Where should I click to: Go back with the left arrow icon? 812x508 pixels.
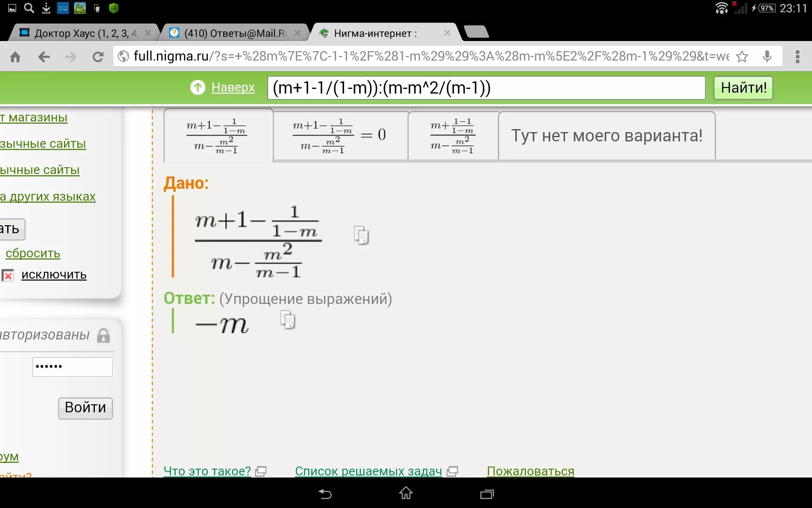pos(44,56)
